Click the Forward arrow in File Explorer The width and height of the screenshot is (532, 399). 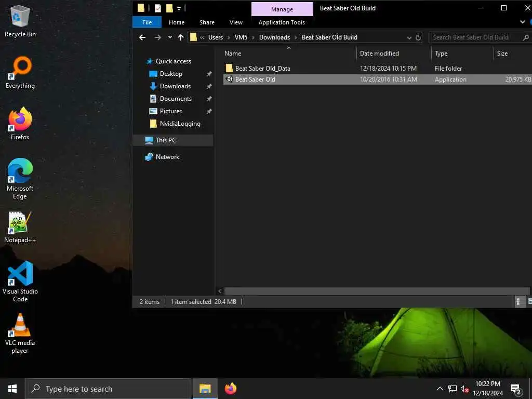pyautogui.click(x=158, y=37)
